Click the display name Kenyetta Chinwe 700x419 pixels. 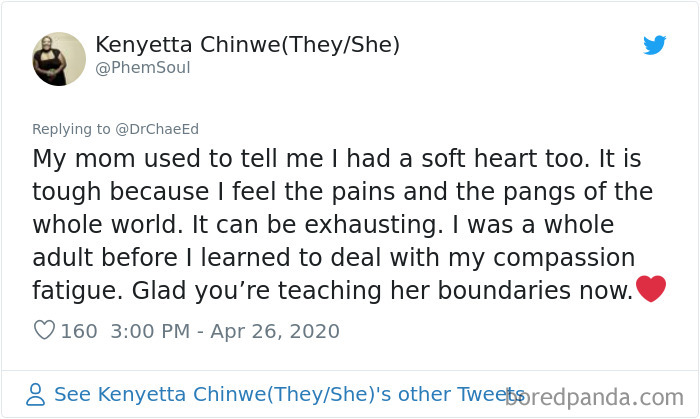coord(186,45)
